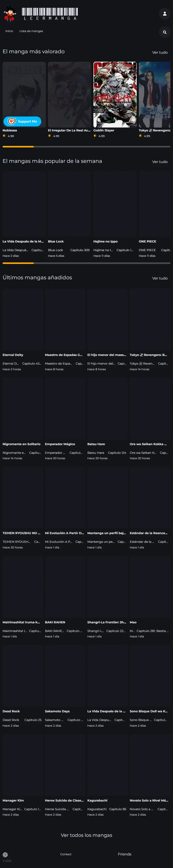The image size is (173, 868).
Task: Click the weekly popular carousel scrollbar
Action: coord(86,263)
